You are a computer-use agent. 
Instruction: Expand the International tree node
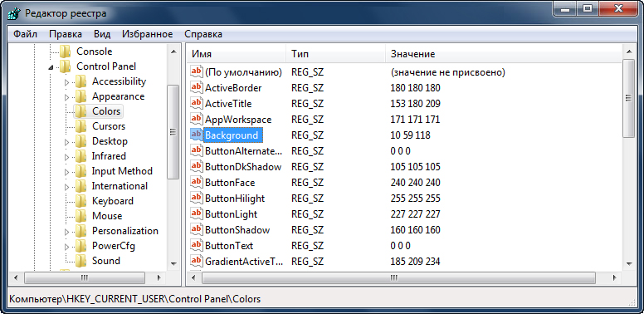(66, 187)
